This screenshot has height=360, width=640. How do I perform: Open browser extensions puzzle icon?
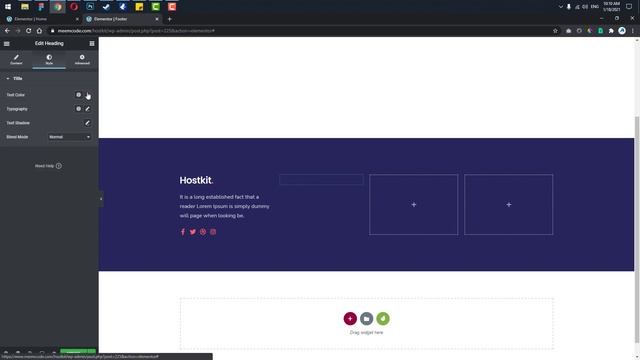tap(611, 31)
